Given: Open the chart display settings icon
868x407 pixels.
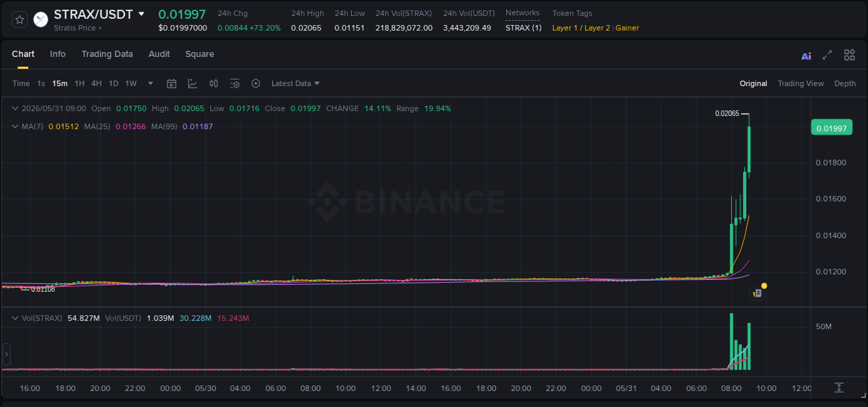Looking at the screenshot, I should [235, 83].
